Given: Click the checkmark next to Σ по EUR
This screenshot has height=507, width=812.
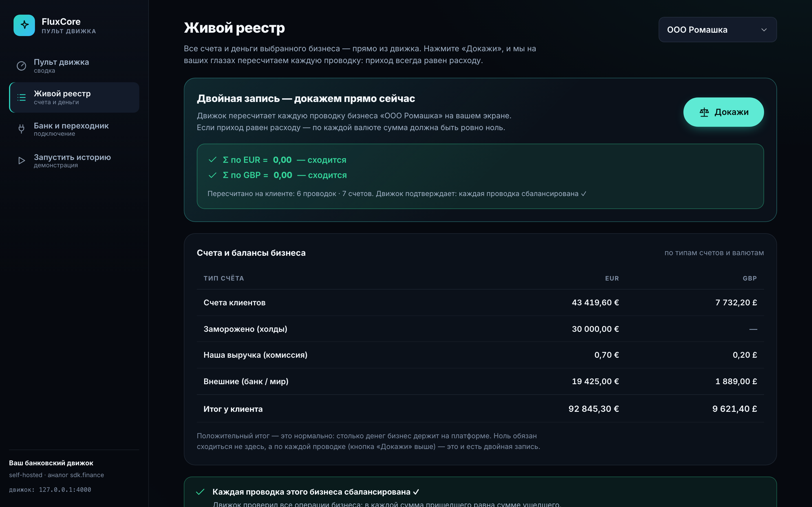Looking at the screenshot, I should coord(212,160).
